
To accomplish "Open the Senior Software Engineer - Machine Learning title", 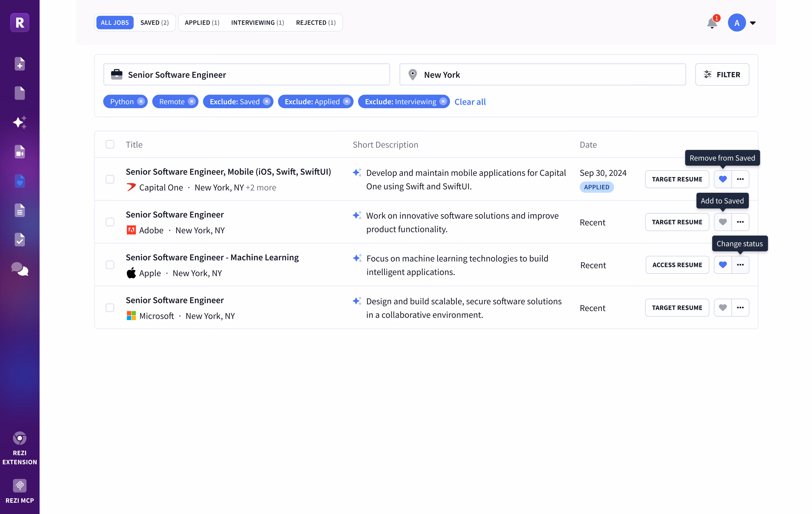I will [212, 257].
